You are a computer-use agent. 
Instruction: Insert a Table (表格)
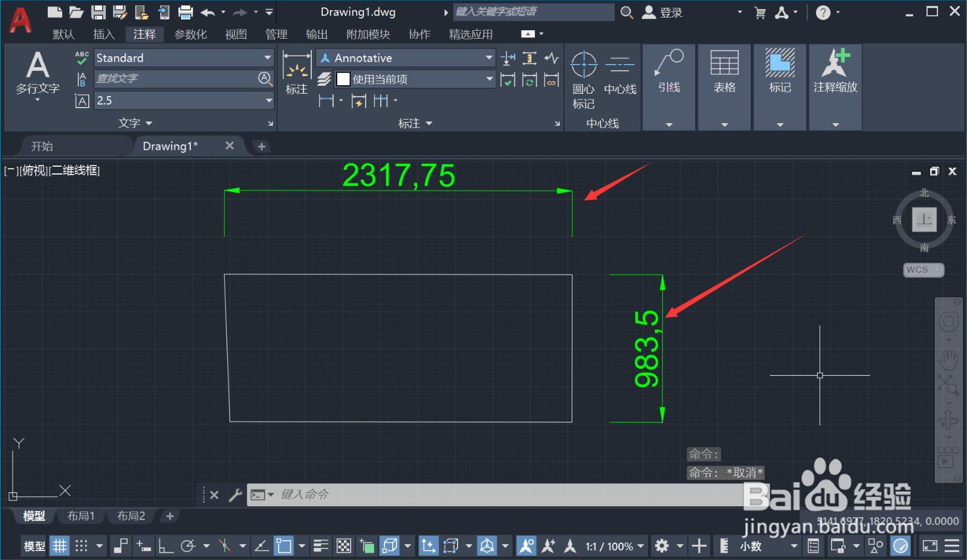click(x=725, y=71)
